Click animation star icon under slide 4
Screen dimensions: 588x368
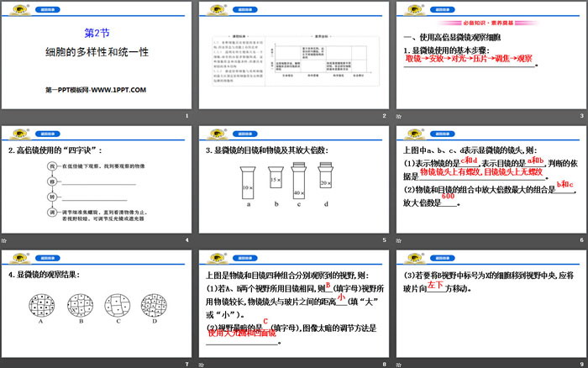(x=3, y=240)
